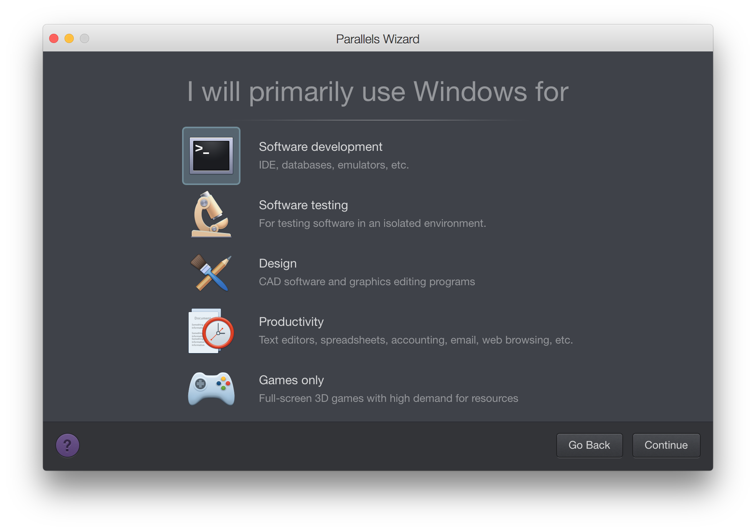The width and height of the screenshot is (756, 532).
Task: Choose the Design option label
Action: click(278, 263)
